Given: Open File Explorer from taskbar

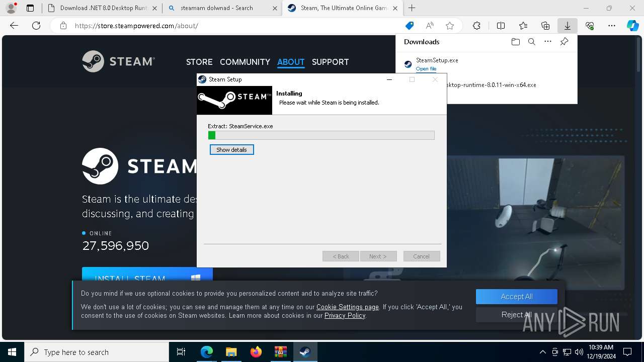Looking at the screenshot, I should pos(231,352).
